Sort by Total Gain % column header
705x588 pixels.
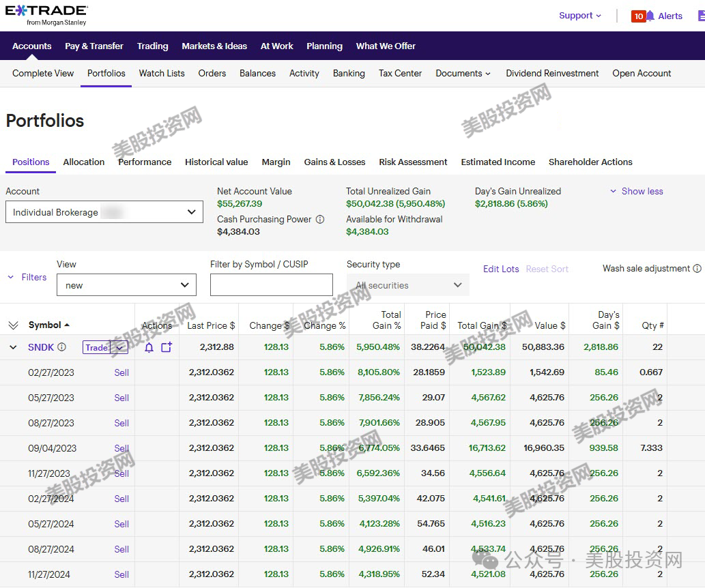pos(387,320)
